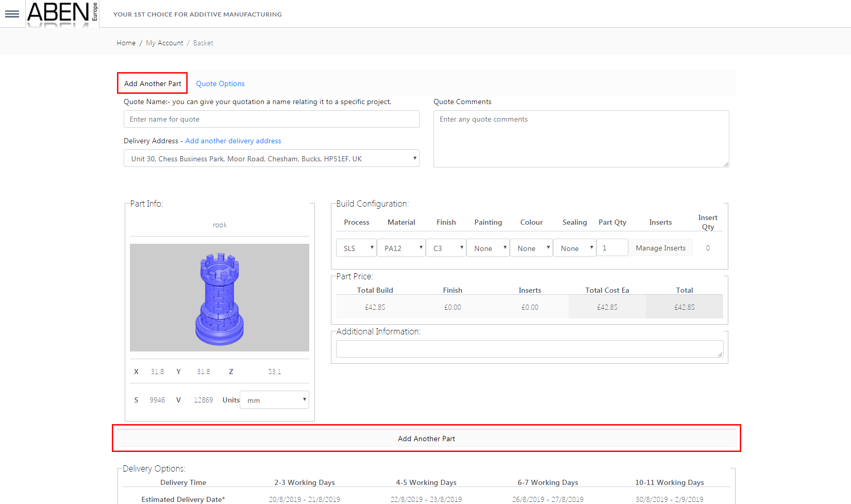
Task: Open the Material dropdown showing PA12
Action: (401, 248)
